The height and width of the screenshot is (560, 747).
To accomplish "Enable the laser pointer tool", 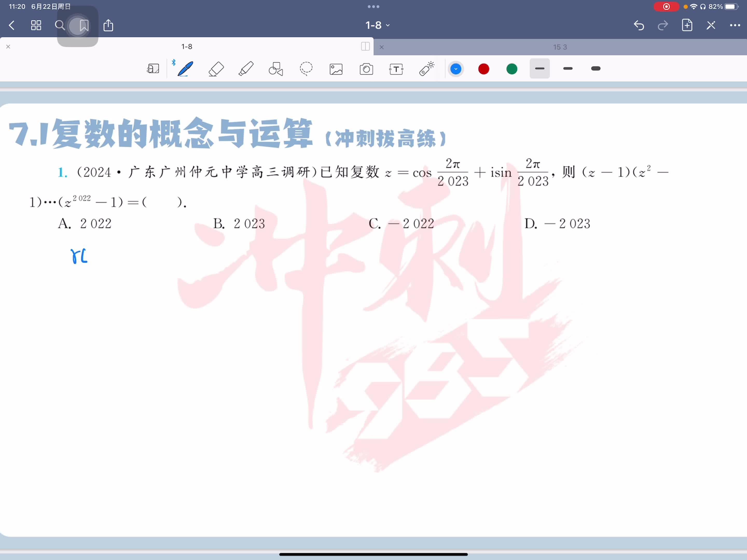I will click(426, 69).
